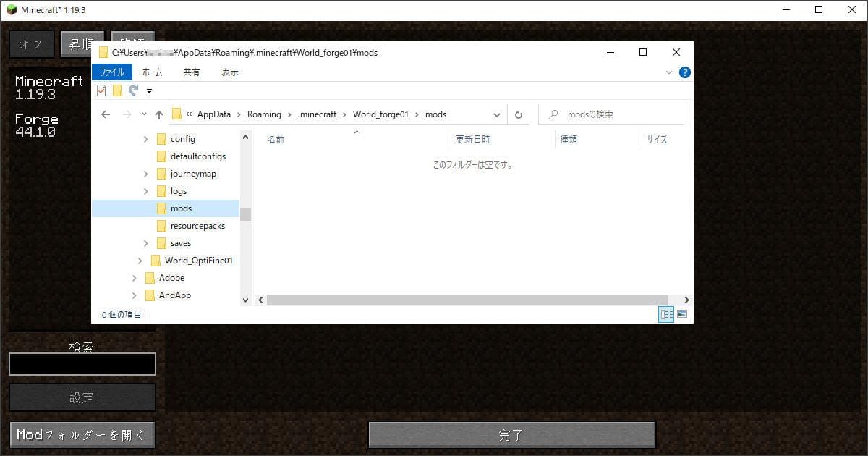Click Properties icon in Explorer quick access toolbar

tap(101, 90)
